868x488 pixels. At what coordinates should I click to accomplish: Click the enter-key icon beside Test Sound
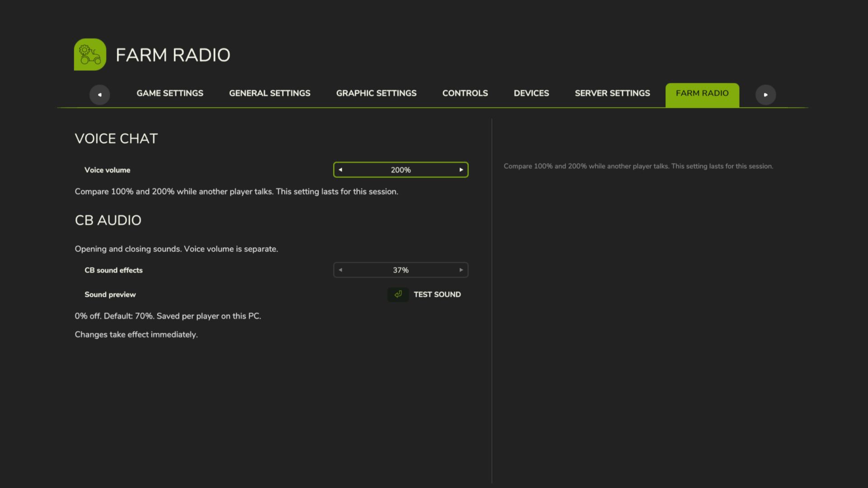[x=398, y=295]
